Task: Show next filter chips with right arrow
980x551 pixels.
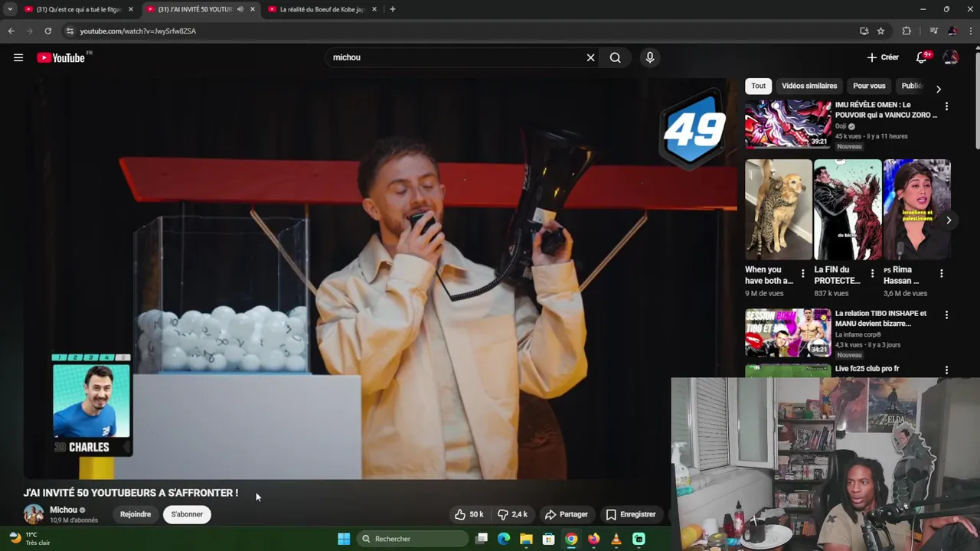Action: [x=938, y=89]
